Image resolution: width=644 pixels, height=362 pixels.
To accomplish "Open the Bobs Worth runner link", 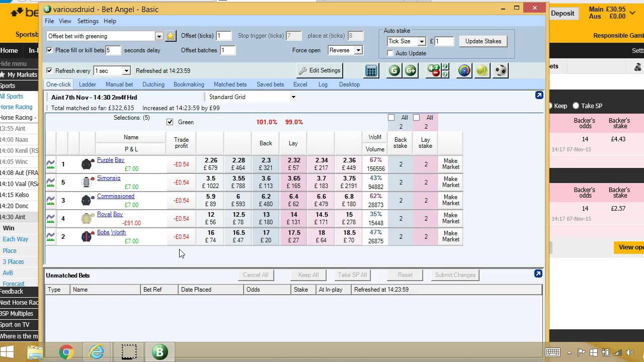I will pos(111,232).
